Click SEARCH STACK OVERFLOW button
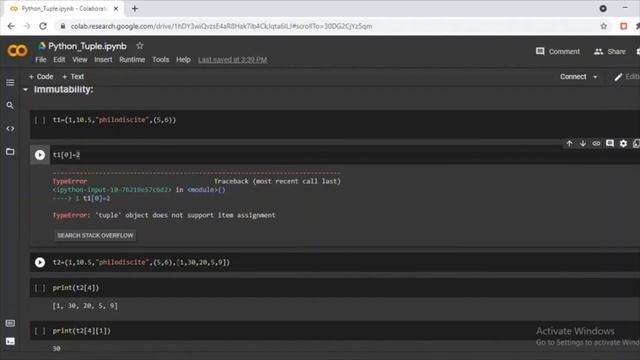The image size is (640, 360). pyautogui.click(x=95, y=236)
